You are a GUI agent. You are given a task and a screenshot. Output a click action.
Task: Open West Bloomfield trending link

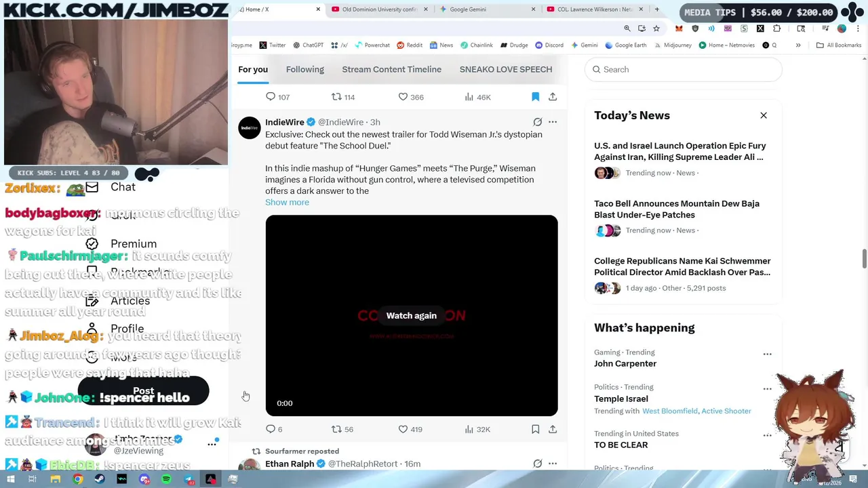[670, 411]
